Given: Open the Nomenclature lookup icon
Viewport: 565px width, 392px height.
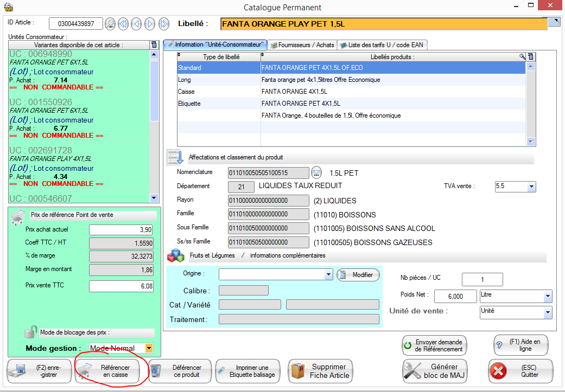Looking at the screenshot, I should click(317, 173).
